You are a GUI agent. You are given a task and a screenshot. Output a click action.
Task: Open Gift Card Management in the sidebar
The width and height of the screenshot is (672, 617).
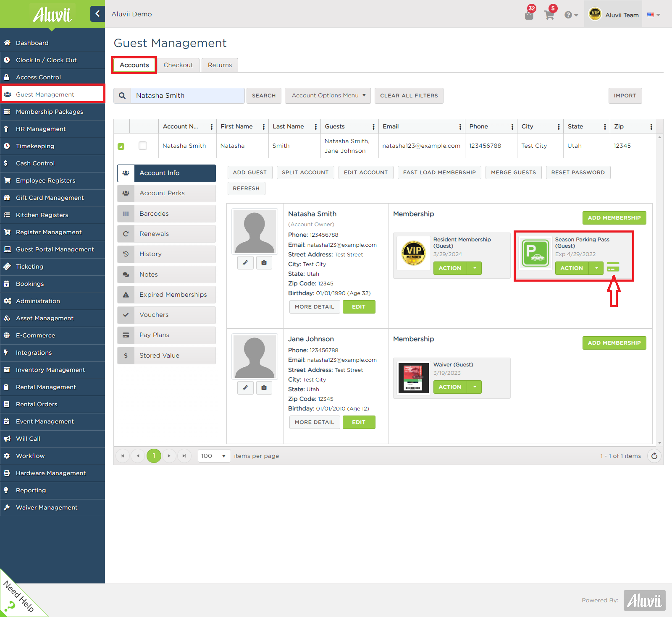[x=52, y=198]
